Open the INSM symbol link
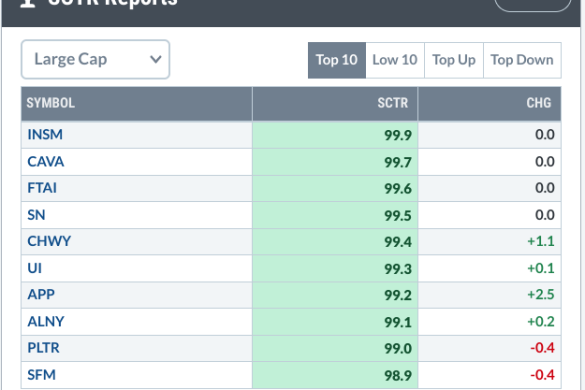 pyautogui.click(x=45, y=135)
